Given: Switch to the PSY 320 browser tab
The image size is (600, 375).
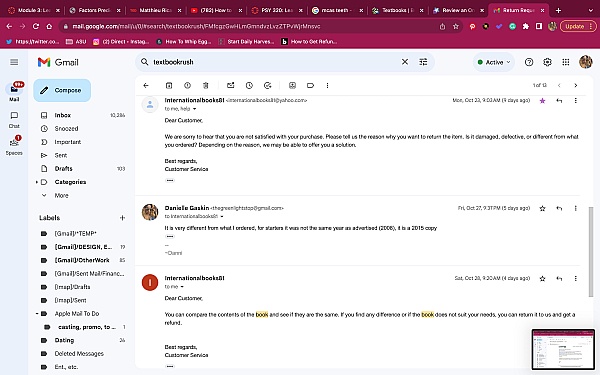Looking at the screenshot, I should click(x=277, y=10).
